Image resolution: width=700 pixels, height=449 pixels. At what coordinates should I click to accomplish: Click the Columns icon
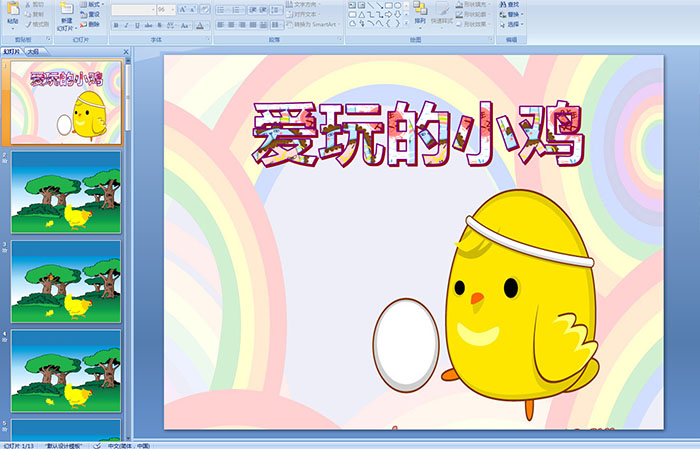click(277, 25)
